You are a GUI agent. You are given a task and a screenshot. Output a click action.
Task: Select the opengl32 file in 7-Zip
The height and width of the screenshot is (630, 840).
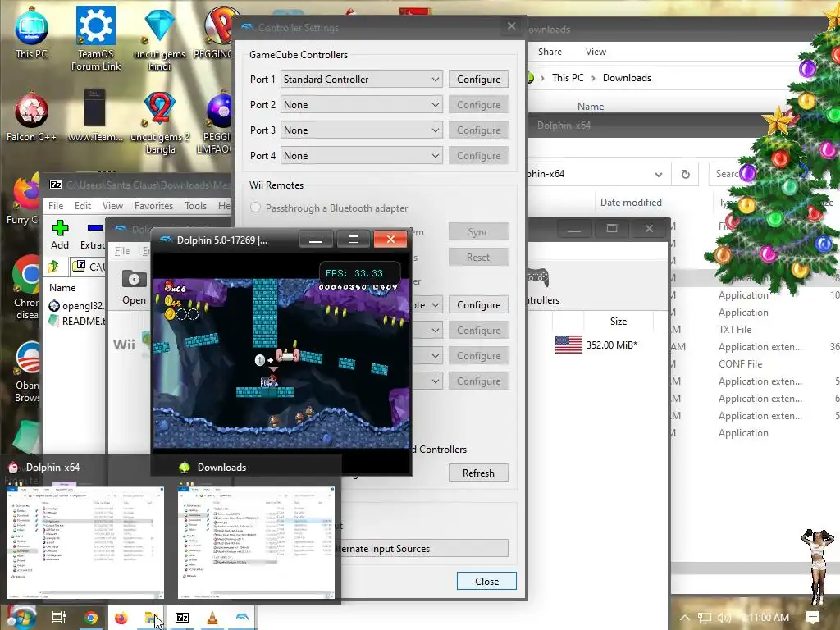pos(76,306)
